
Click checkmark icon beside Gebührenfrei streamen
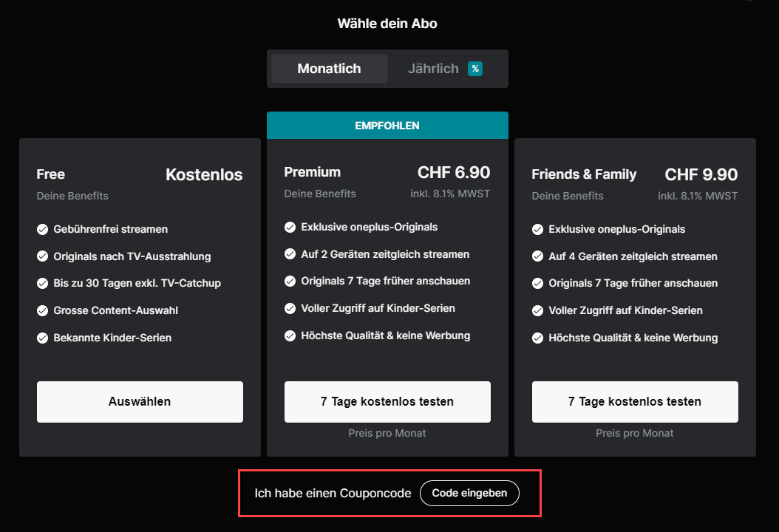tap(43, 229)
